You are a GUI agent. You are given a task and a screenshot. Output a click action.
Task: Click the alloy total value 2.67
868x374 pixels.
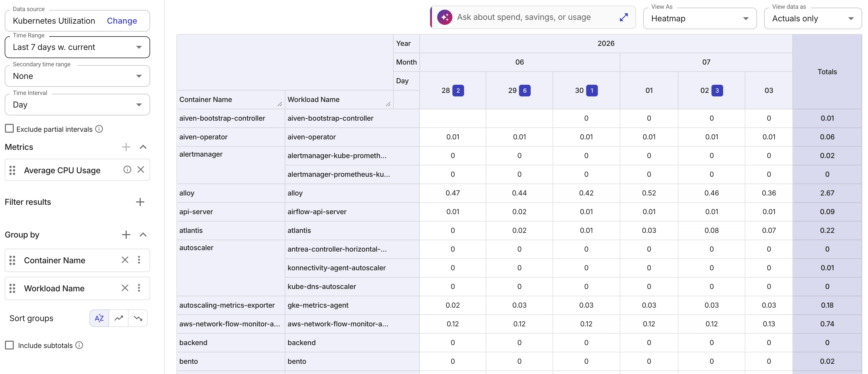click(x=827, y=193)
